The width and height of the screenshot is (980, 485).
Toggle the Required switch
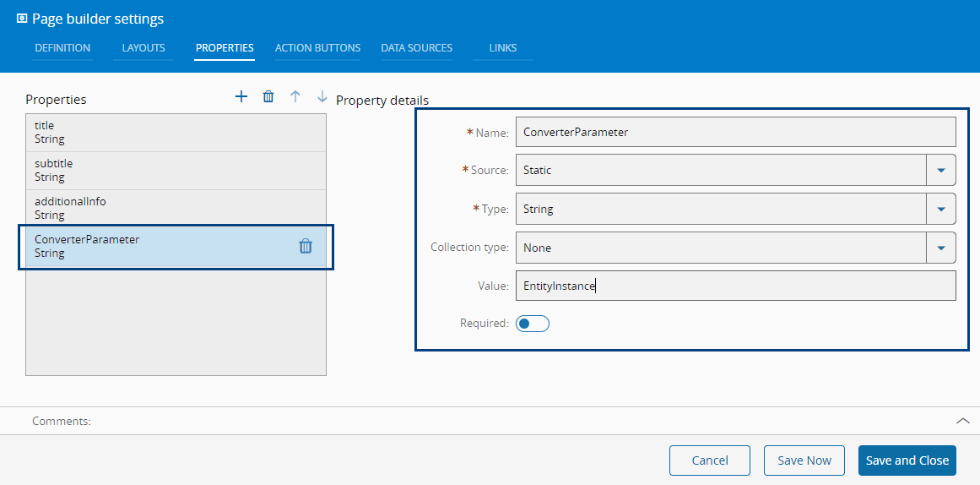533,324
